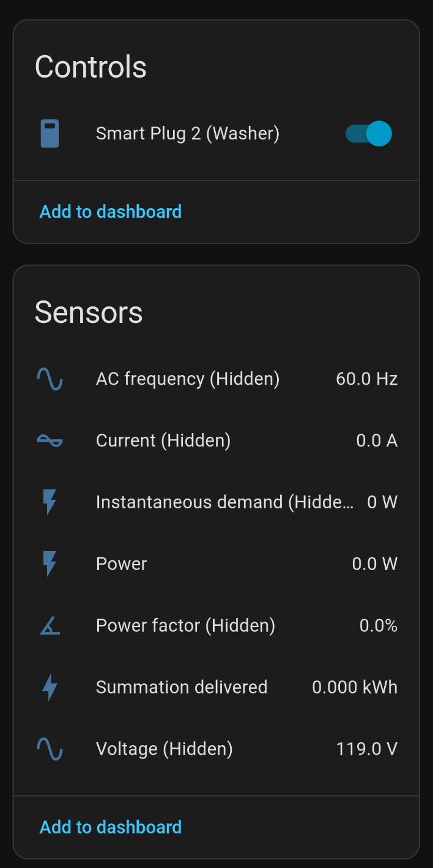Click the Power factor angle icon

coord(50,626)
